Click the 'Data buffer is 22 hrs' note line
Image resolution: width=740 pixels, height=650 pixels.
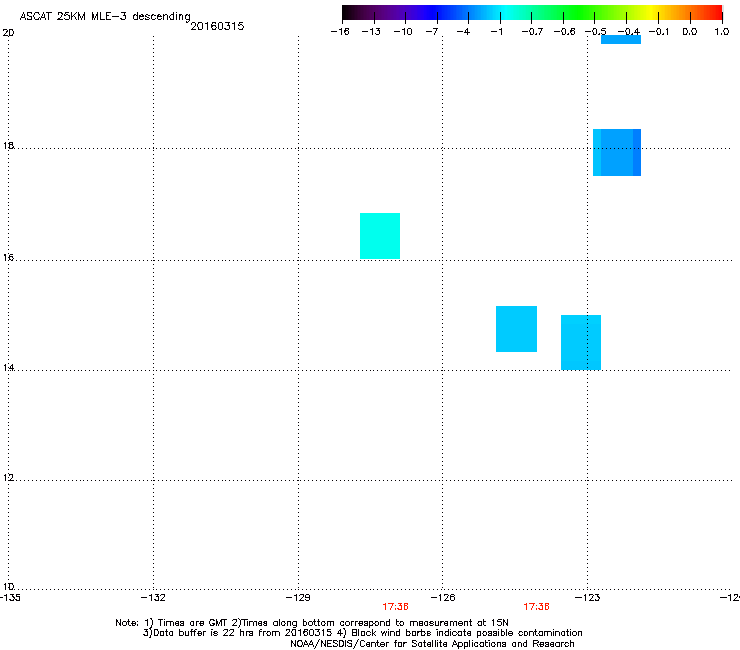click(362, 633)
